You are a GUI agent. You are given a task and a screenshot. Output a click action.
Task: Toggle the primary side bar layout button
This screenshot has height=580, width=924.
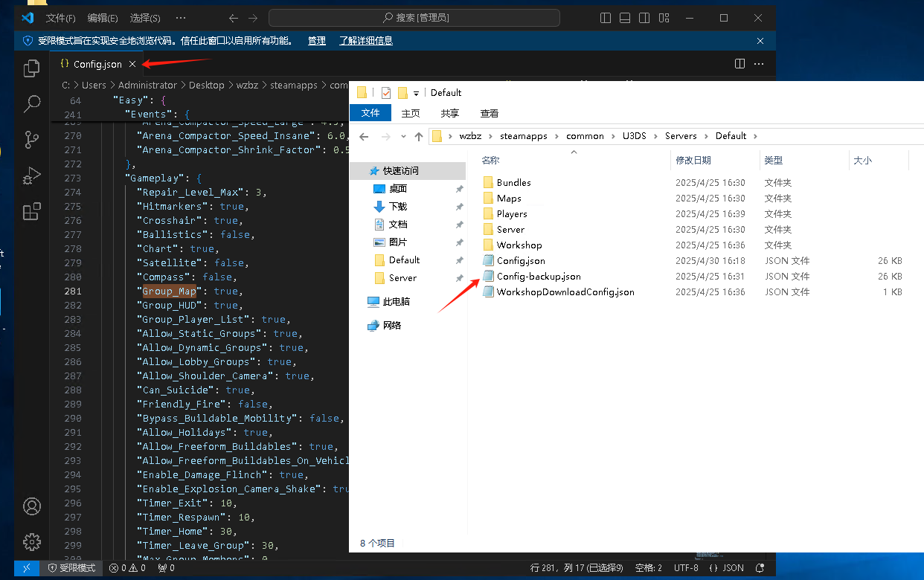(606, 17)
